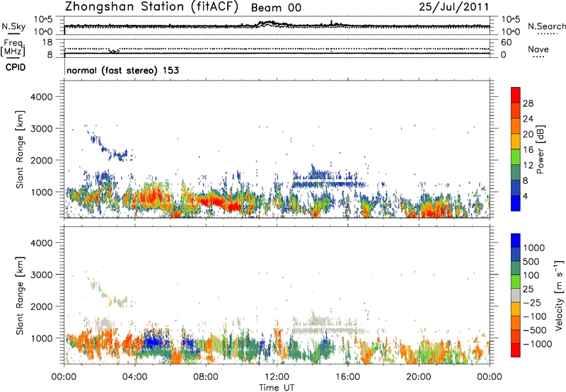Click the Nave legend label
The height and width of the screenshot is (392, 566).
coord(538,50)
